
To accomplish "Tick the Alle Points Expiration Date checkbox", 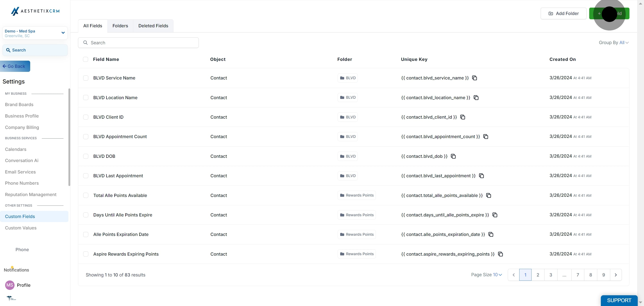I will point(86,234).
